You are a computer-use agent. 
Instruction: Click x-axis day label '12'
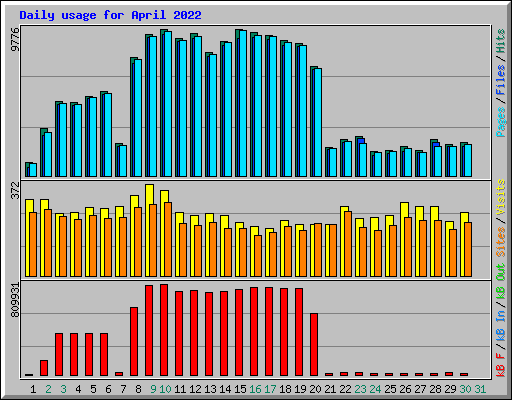point(195,389)
